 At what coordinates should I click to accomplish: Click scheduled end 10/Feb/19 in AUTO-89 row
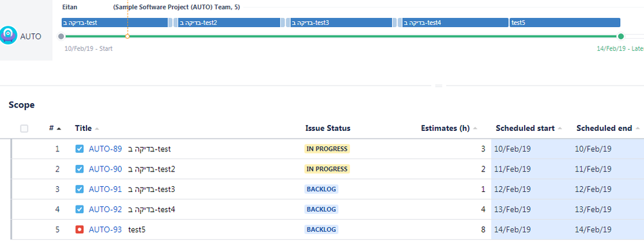pyautogui.click(x=593, y=149)
